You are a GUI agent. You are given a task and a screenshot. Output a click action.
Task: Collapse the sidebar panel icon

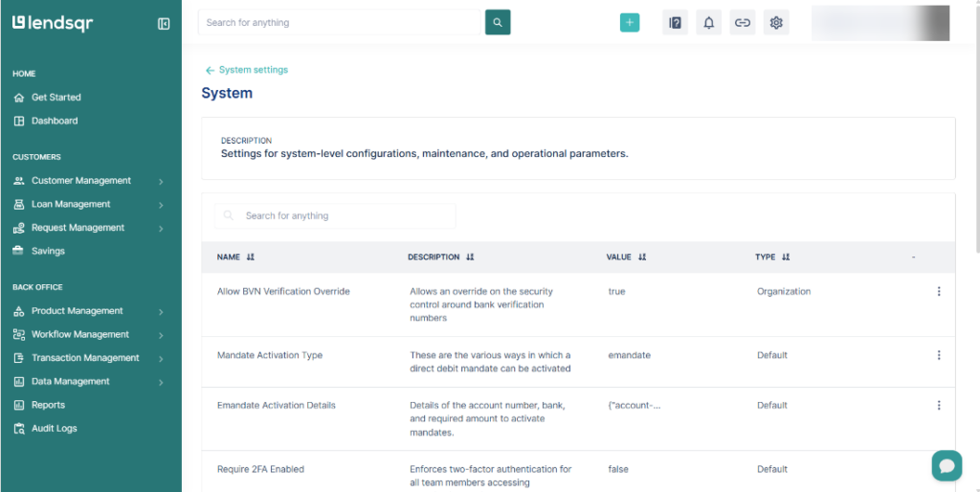164,24
